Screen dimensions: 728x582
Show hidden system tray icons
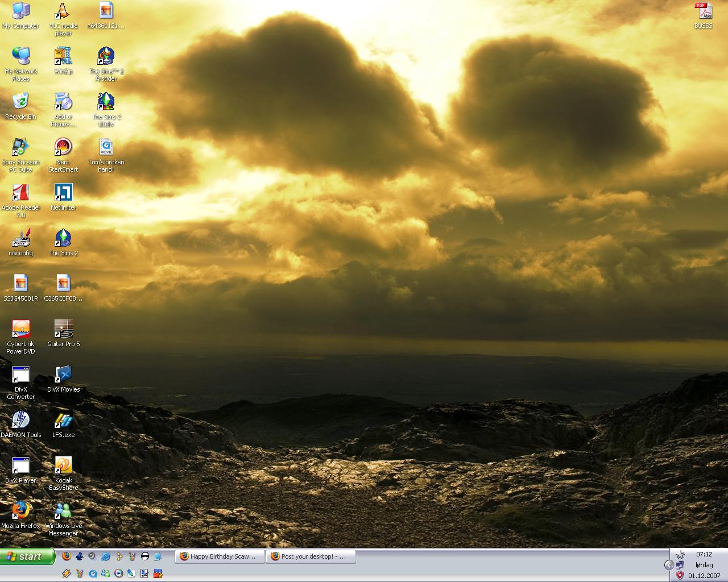669,565
